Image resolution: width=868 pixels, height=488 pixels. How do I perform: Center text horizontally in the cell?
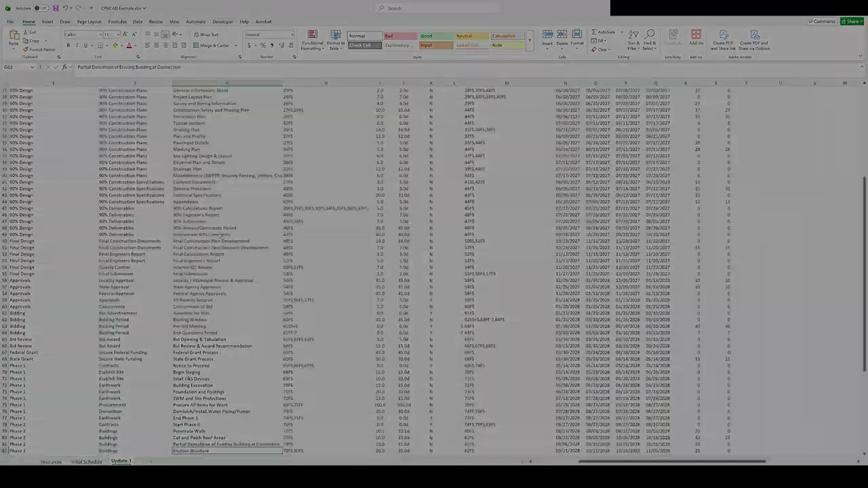point(156,45)
